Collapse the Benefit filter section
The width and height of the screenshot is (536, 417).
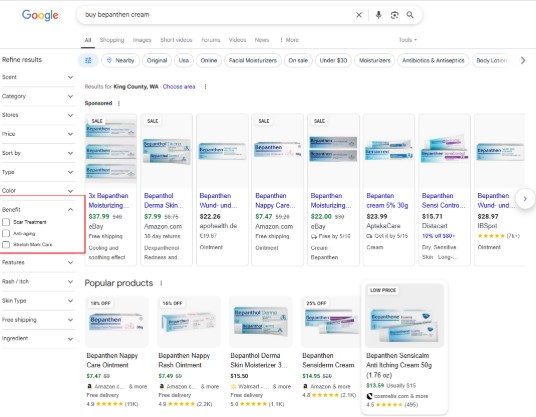pos(38,210)
